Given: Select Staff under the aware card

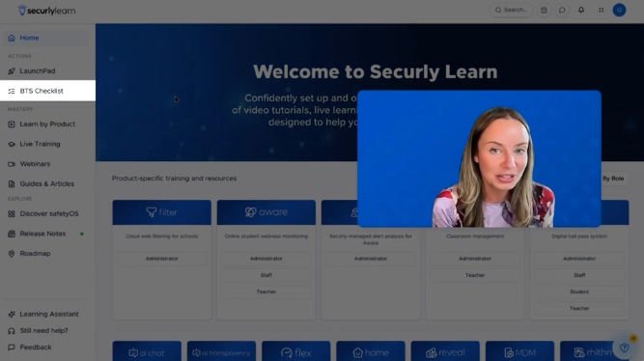Looking at the screenshot, I should (x=266, y=275).
